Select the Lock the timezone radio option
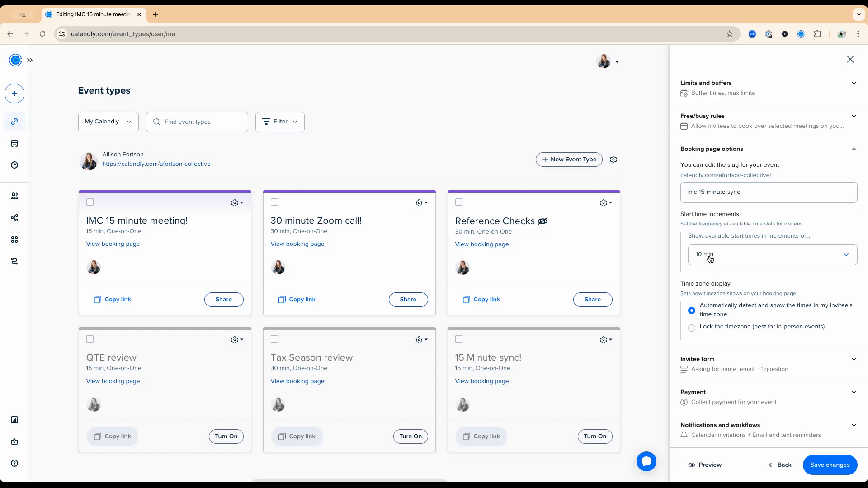This screenshot has height=488, width=868. tap(692, 328)
